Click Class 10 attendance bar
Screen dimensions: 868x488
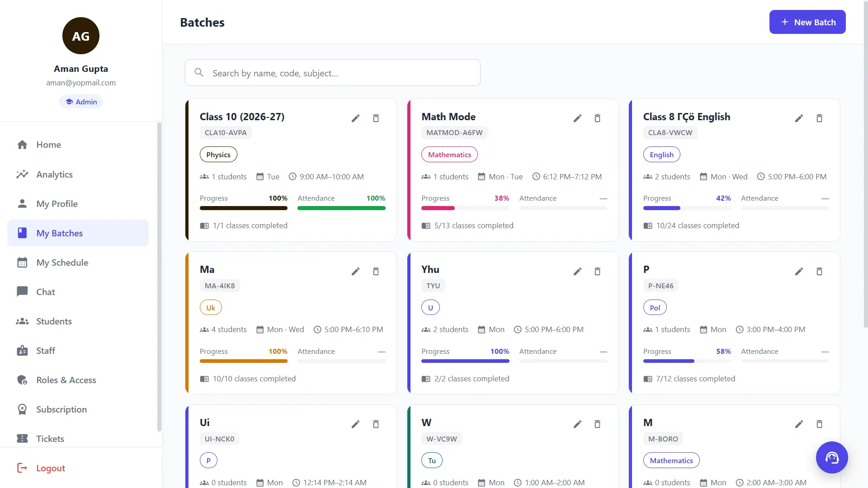341,208
